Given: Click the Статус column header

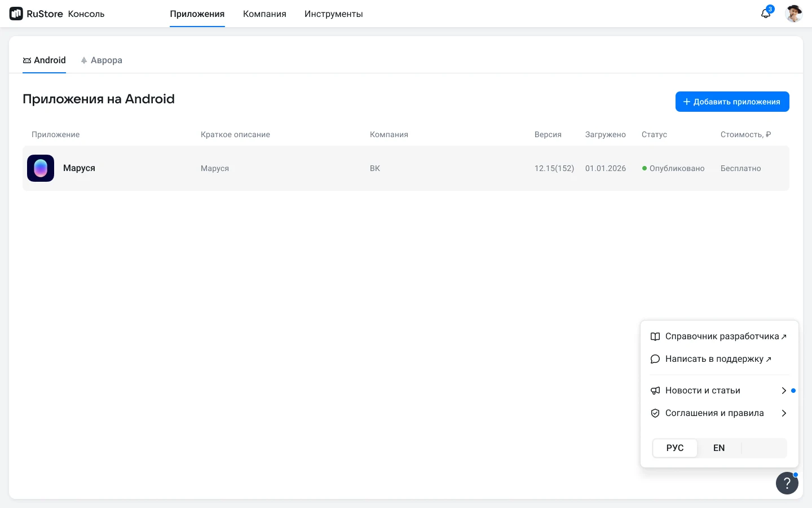Looking at the screenshot, I should click(654, 134).
